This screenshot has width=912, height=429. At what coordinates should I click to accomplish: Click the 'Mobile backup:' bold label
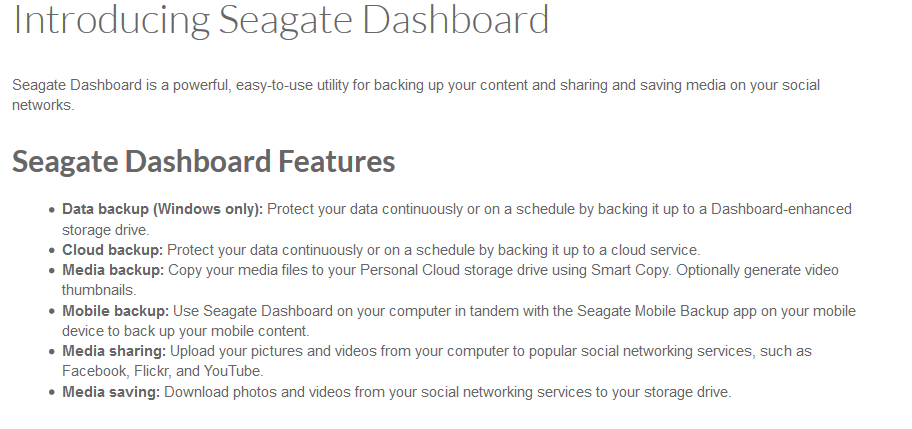(115, 311)
